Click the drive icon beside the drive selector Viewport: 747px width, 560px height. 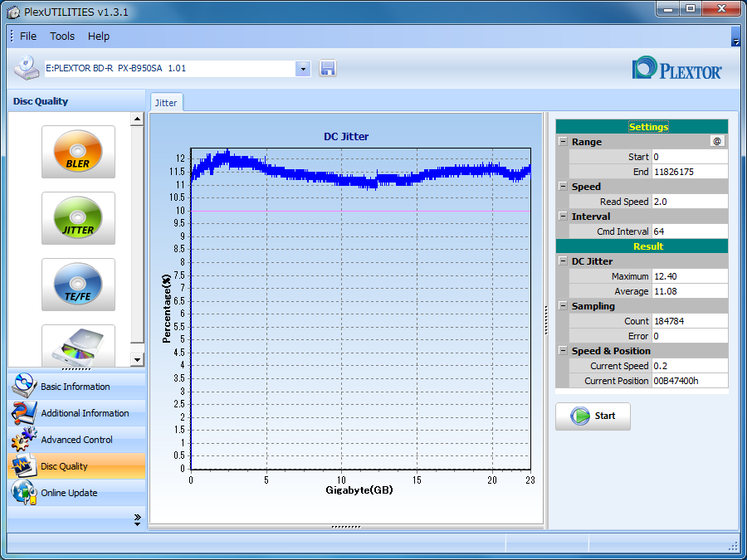(27, 68)
